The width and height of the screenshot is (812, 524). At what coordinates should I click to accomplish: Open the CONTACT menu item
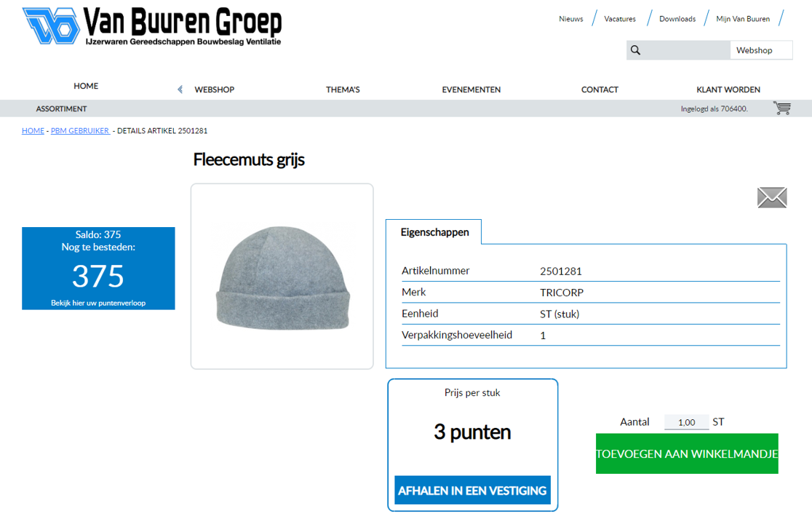600,90
